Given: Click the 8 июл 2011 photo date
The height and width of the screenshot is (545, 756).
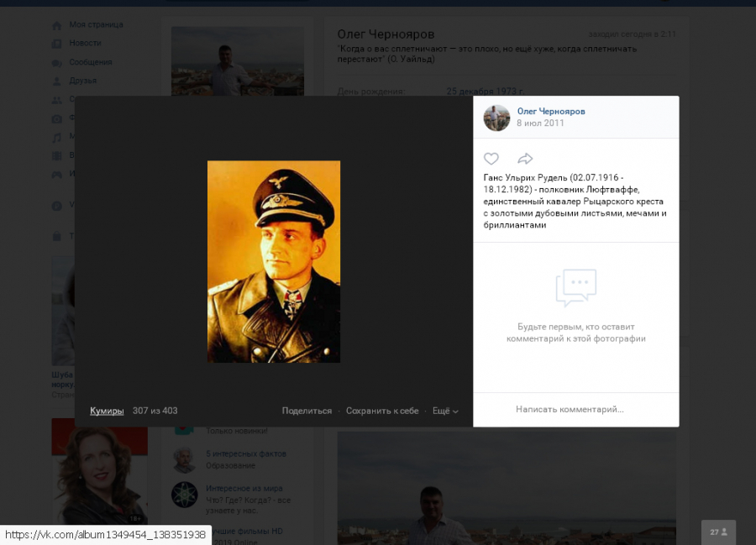Looking at the screenshot, I should pyautogui.click(x=540, y=123).
